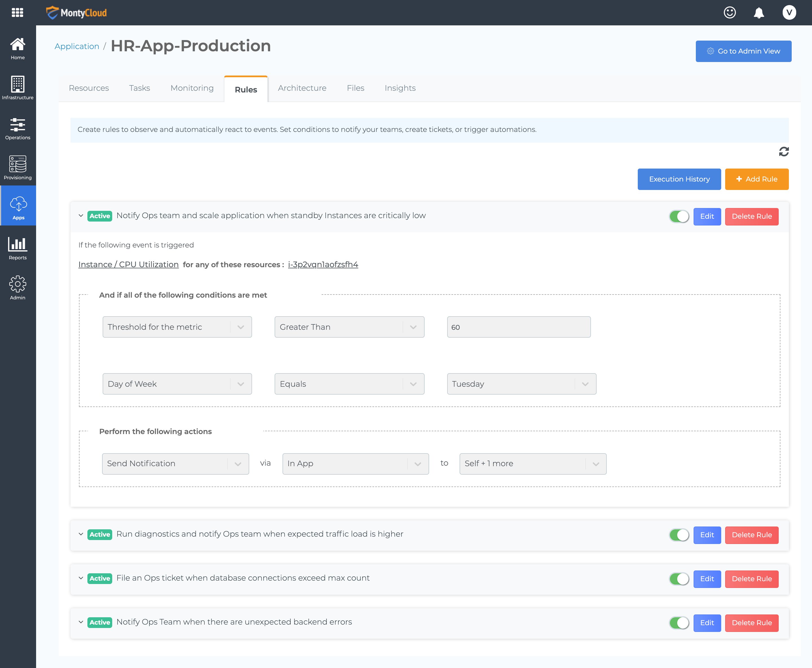This screenshot has height=668, width=812.
Task: Open the apps grid menu icon
Action: (x=17, y=13)
